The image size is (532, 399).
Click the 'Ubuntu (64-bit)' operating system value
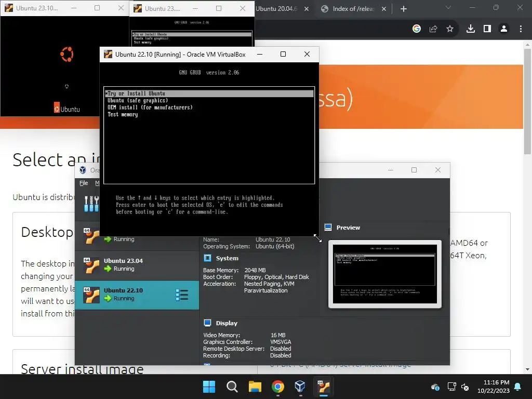275,246
